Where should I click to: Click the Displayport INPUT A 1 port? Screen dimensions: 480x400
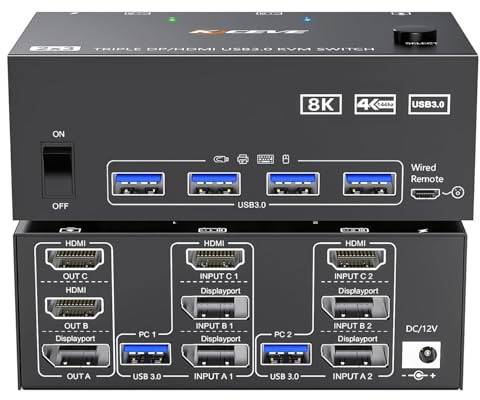tap(215, 356)
